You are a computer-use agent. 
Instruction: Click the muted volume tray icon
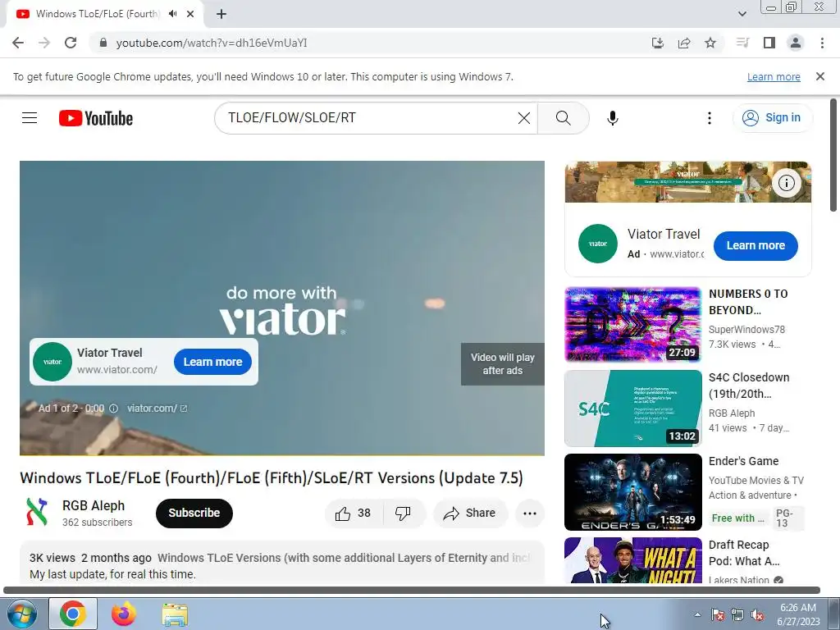coord(757,615)
